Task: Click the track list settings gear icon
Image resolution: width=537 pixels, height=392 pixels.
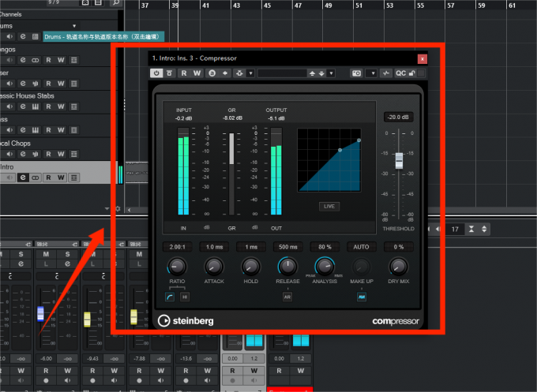Action: point(118,209)
